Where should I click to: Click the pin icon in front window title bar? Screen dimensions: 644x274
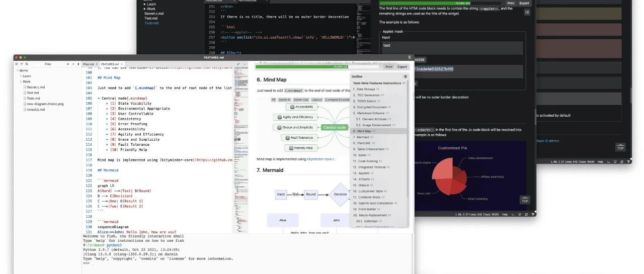pyautogui.click(x=410, y=58)
